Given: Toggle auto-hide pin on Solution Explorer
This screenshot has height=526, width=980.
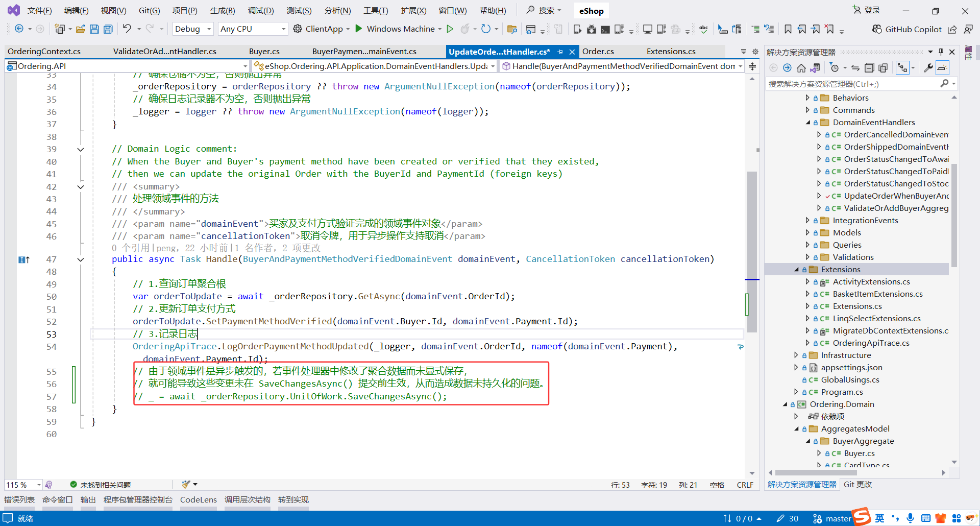Looking at the screenshot, I should point(941,52).
